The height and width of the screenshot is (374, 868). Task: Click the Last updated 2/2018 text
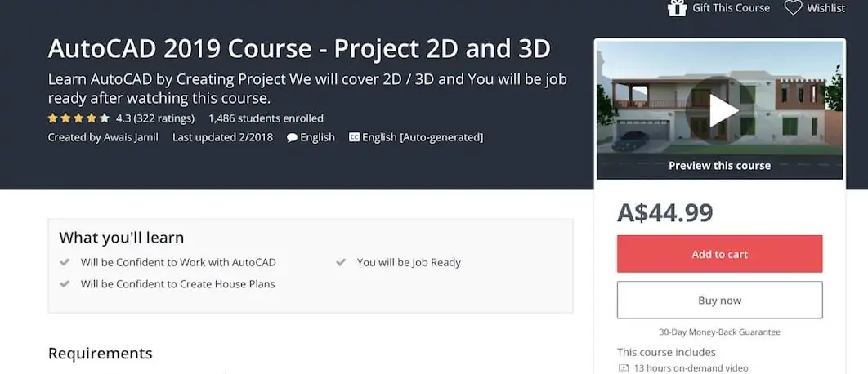pyautogui.click(x=222, y=137)
